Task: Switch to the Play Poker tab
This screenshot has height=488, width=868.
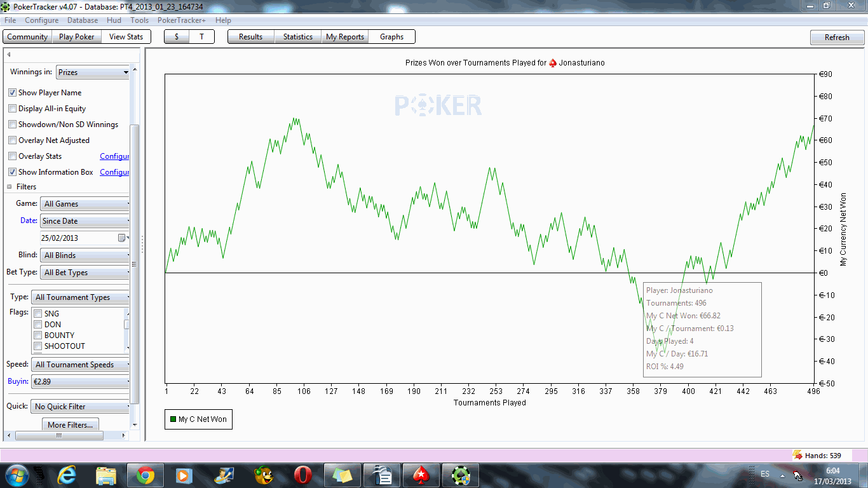Action: click(x=76, y=37)
